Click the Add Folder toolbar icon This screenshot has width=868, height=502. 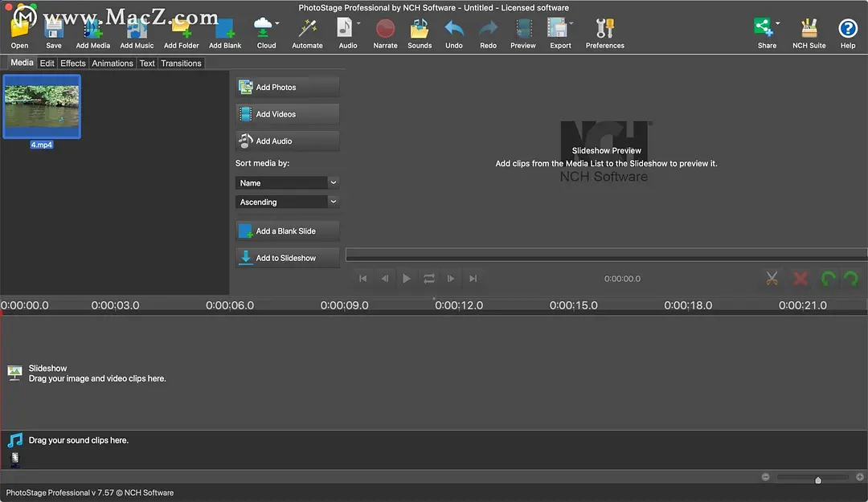(181, 29)
